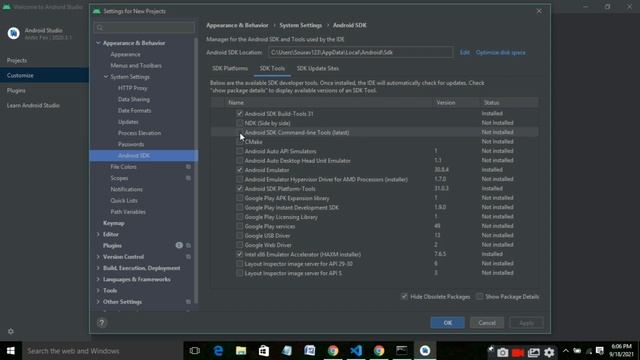This screenshot has height=360, width=640.
Task: Select Keymap in settings tree
Action: (113, 223)
